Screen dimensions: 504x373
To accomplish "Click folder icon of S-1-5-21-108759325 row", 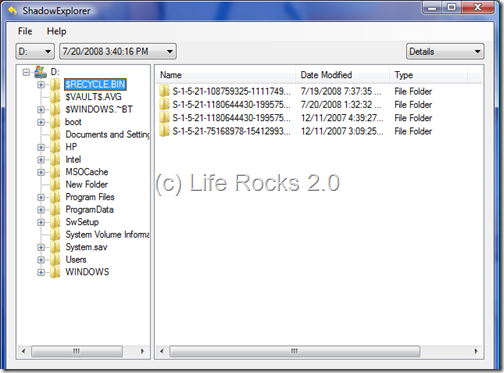I will point(164,91).
